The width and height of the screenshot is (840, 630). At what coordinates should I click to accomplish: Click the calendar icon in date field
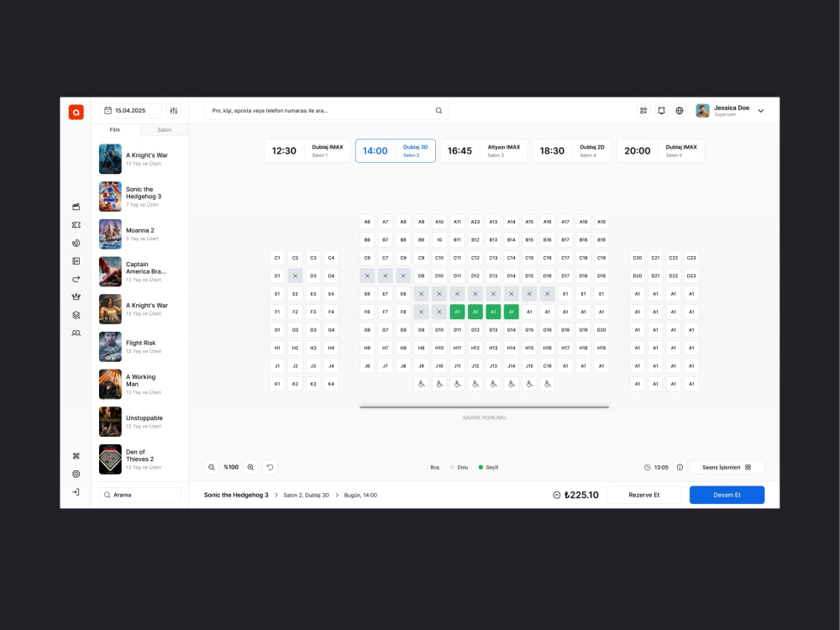click(108, 110)
